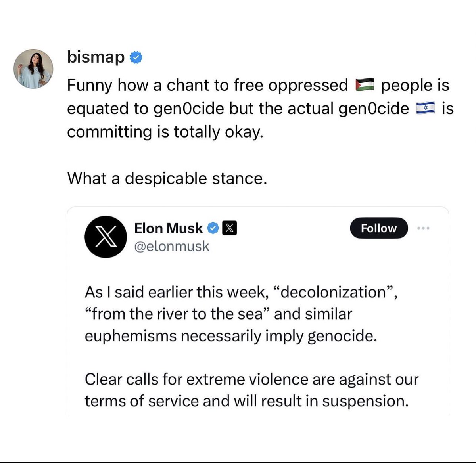The image size is (476, 463).
Task: Follow Elon Musk
Action: click(379, 228)
